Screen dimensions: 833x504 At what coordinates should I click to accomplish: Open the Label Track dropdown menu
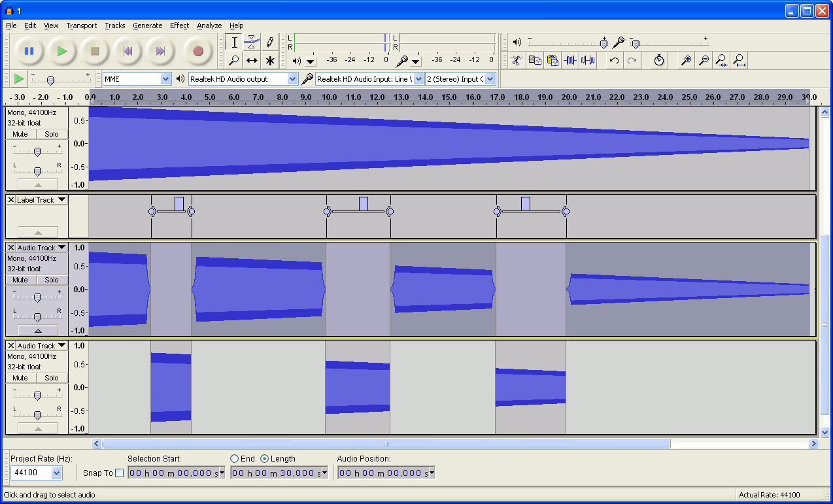61,200
